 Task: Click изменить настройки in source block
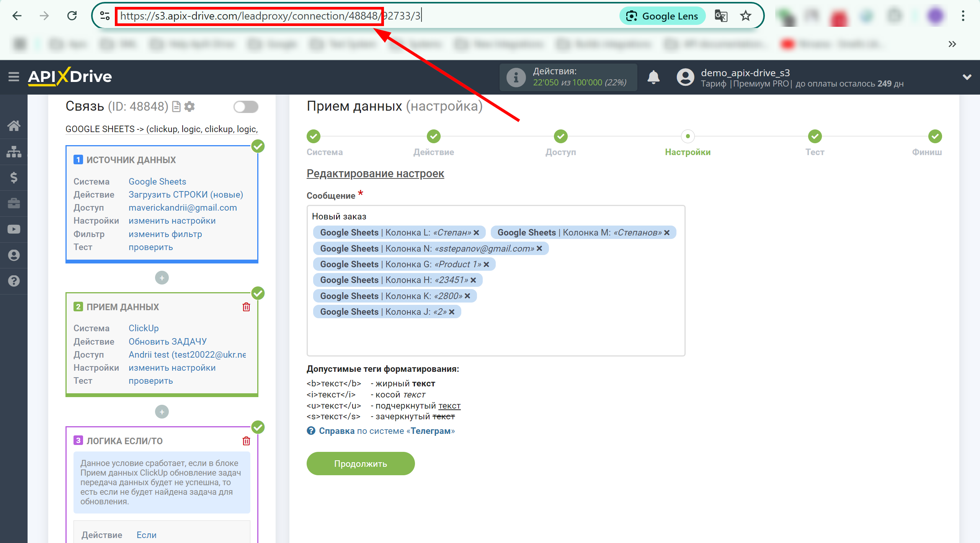click(x=172, y=221)
